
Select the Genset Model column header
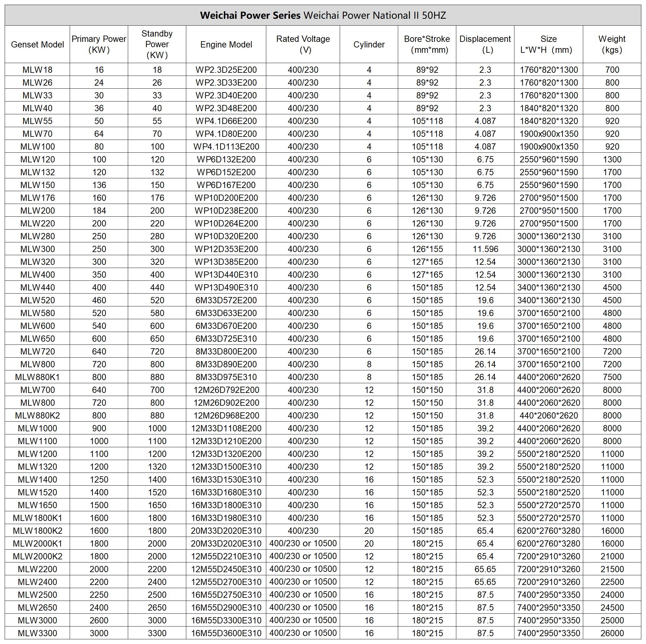[x=38, y=44]
